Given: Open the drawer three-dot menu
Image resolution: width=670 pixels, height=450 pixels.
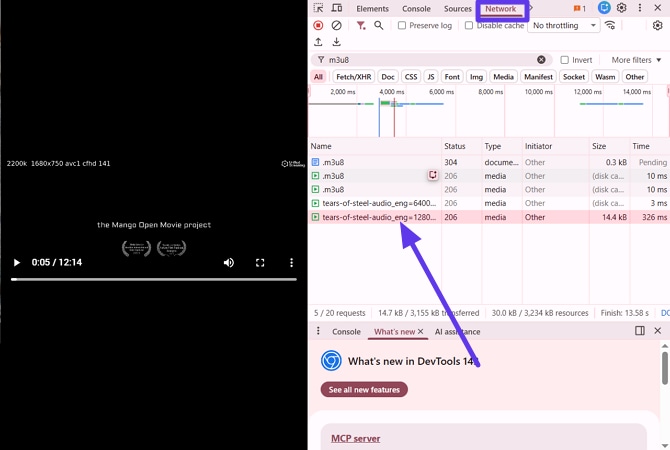Looking at the screenshot, I should (x=318, y=331).
